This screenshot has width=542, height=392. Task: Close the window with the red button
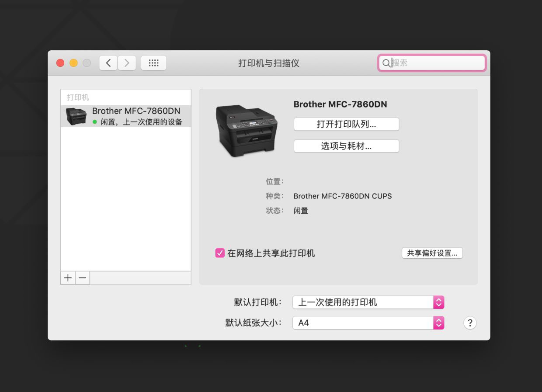tap(60, 63)
